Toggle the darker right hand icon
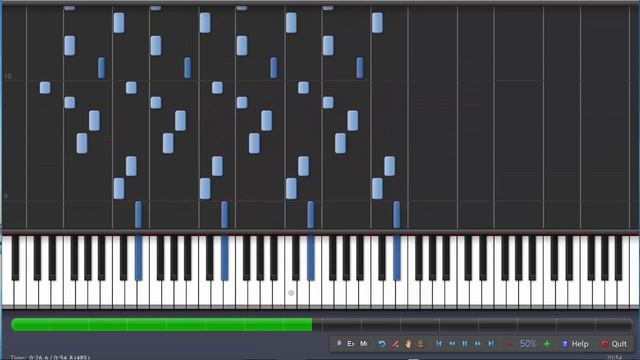The width and height of the screenshot is (640, 360). tap(421, 344)
